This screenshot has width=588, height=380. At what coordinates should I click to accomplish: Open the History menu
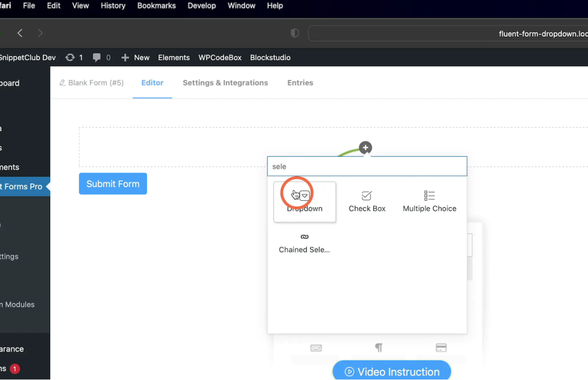pos(113,6)
